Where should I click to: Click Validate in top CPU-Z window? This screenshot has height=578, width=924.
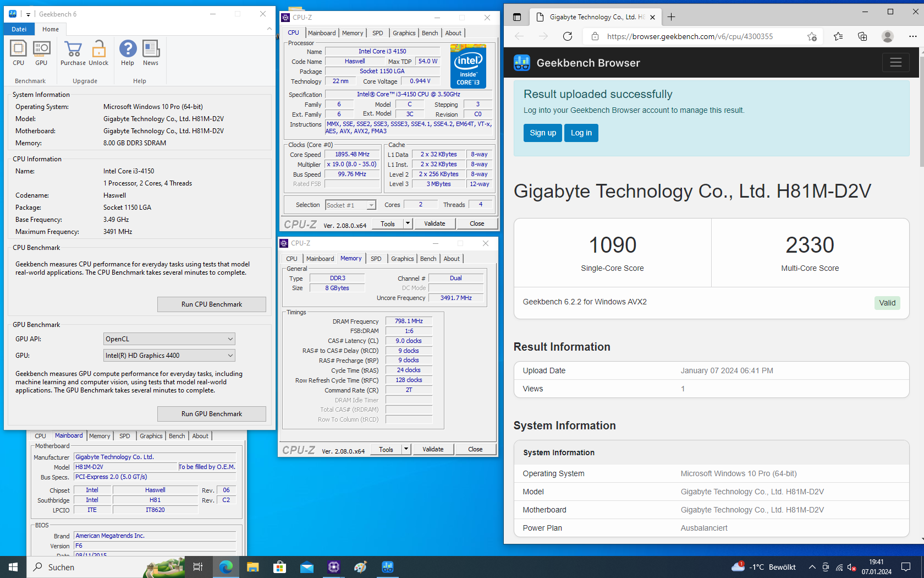pyautogui.click(x=435, y=223)
